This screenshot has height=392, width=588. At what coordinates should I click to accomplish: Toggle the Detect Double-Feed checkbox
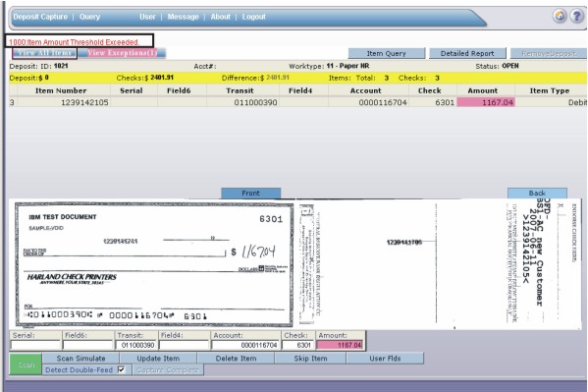121,369
